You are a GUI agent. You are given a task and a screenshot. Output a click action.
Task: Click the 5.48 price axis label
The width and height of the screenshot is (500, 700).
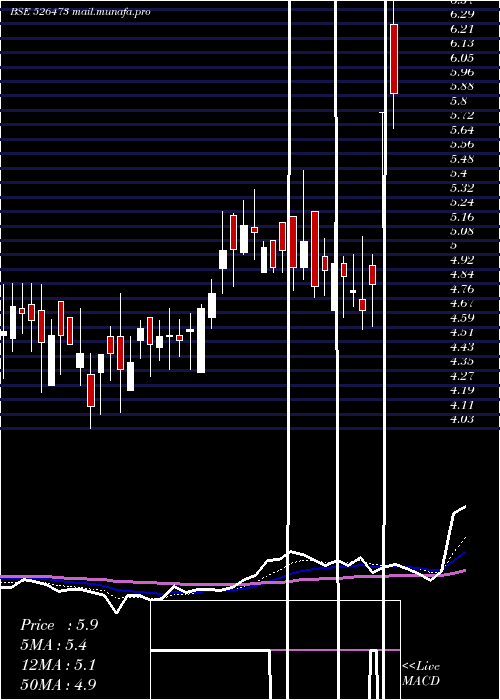[x=462, y=159]
